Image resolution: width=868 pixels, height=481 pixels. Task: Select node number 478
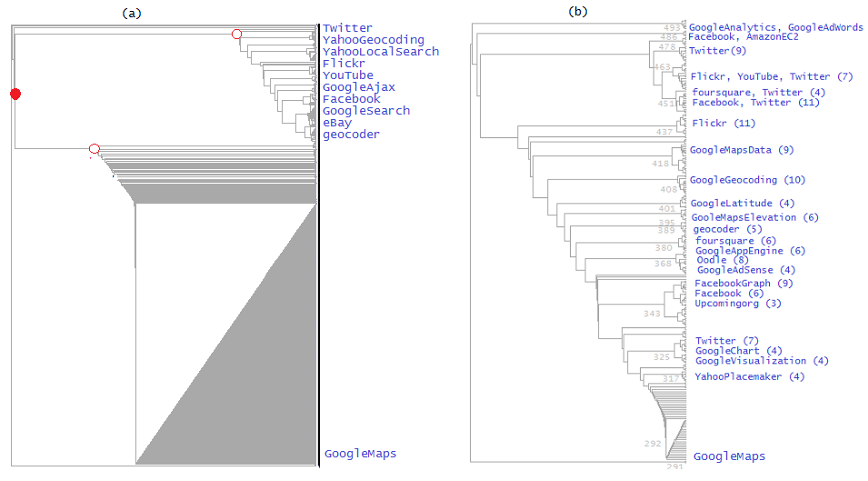click(x=668, y=47)
